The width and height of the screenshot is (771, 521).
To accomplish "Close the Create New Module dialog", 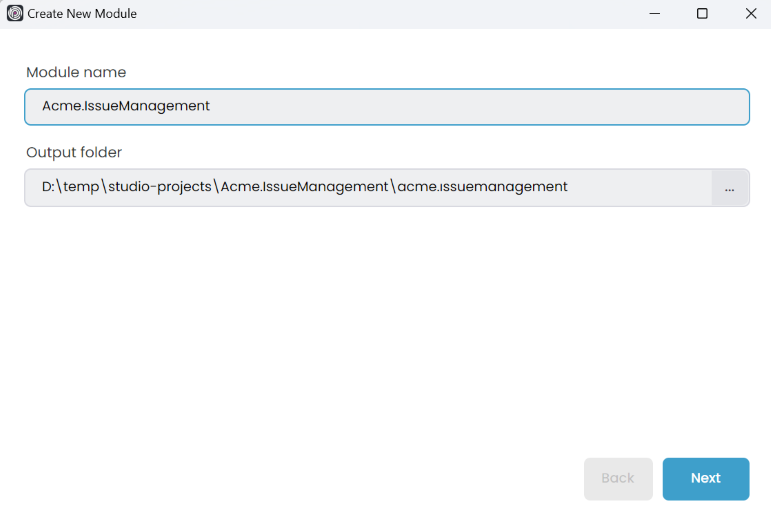I will [750, 14].
